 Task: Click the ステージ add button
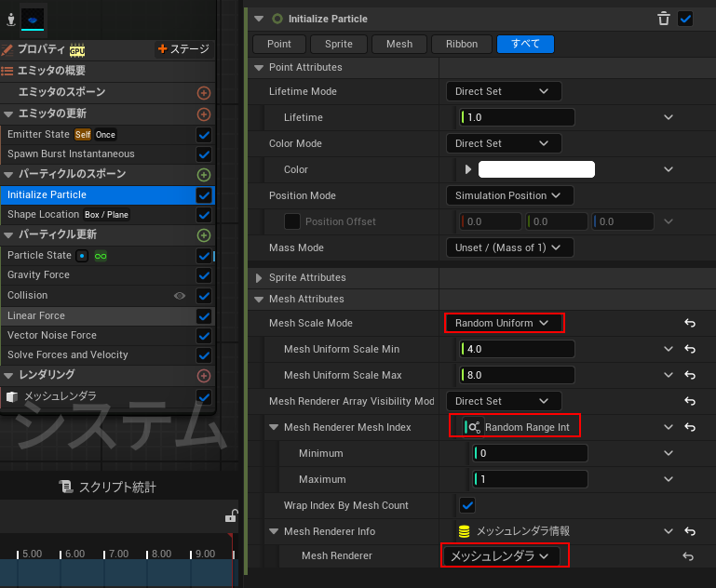(183, 49)
